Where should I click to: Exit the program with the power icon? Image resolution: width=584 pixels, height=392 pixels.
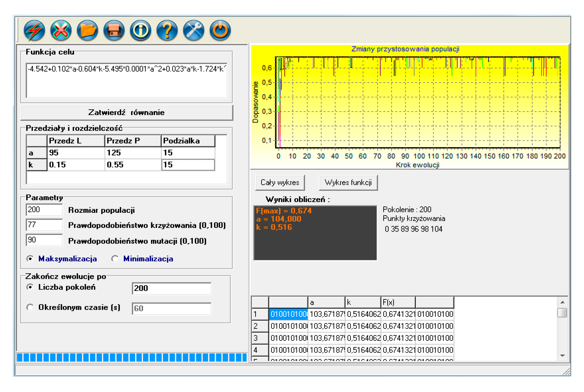(220, 30)
